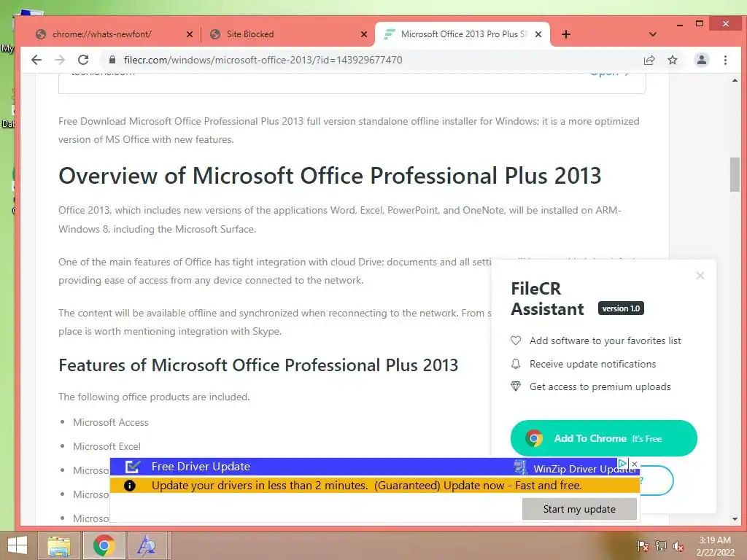
Task: Close the Site Blocked tab
Action: click(364, 34)
